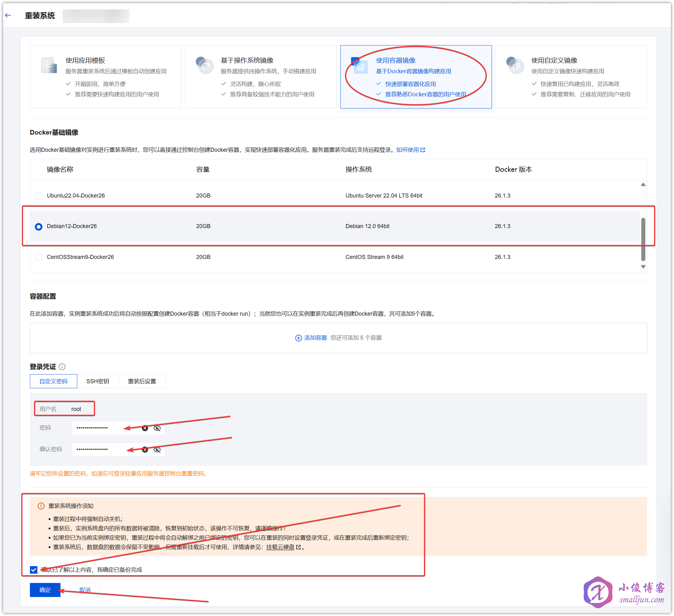Viewport: 674px width, 616px height.
Task: Click the image list scrollbar thumb
Action: 643,239
